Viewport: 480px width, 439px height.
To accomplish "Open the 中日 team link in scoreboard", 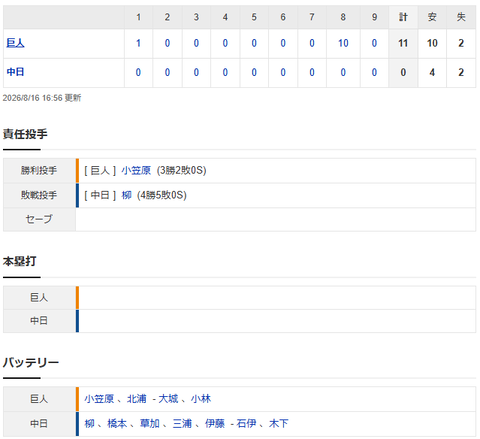I will click(15, 72).
